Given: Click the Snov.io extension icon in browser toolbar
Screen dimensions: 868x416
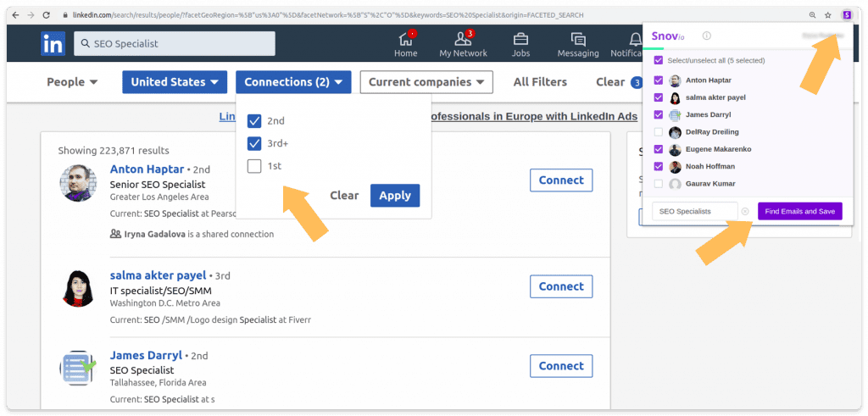Looking at the screenshot, I should [x=846, y=15].
